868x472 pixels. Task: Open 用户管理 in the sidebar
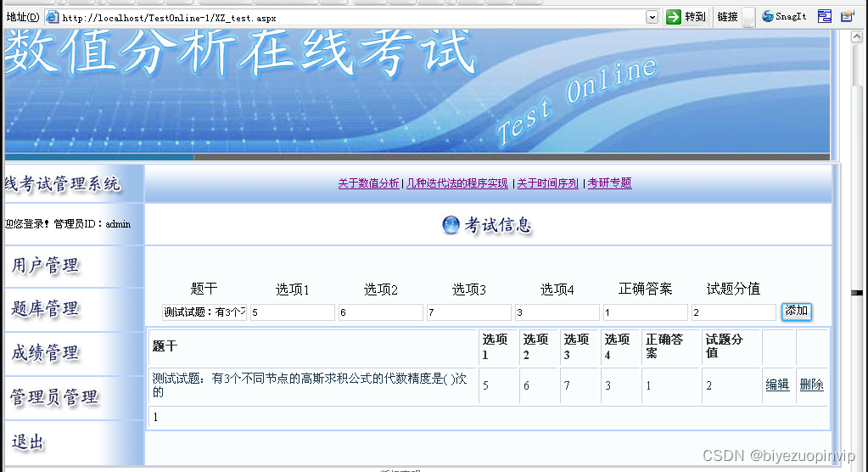45,266
